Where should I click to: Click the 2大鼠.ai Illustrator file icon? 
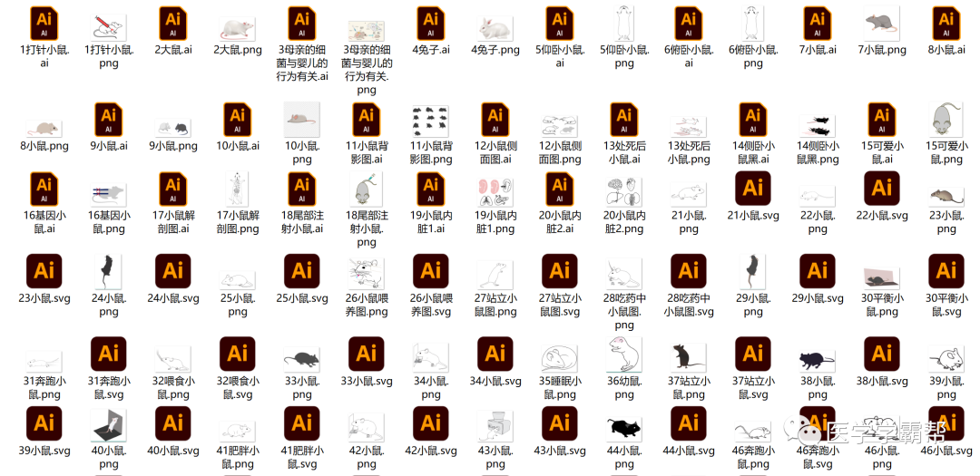[x=173, y=24]
